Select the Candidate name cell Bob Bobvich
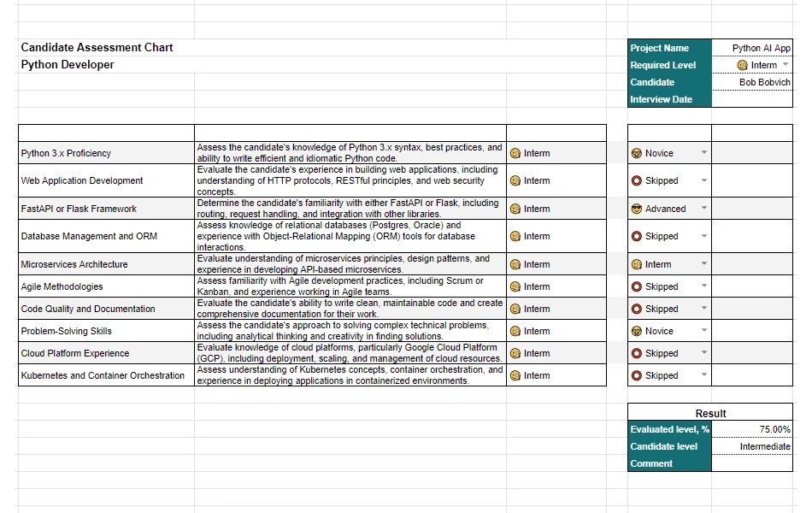The height and width of the screenshot is (513, 812). coord(752,82)
